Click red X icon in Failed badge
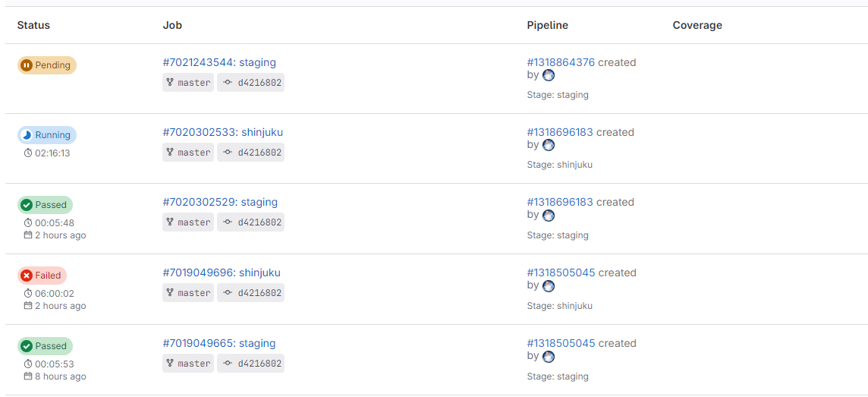Screen dimensions: 868x397 26,276
